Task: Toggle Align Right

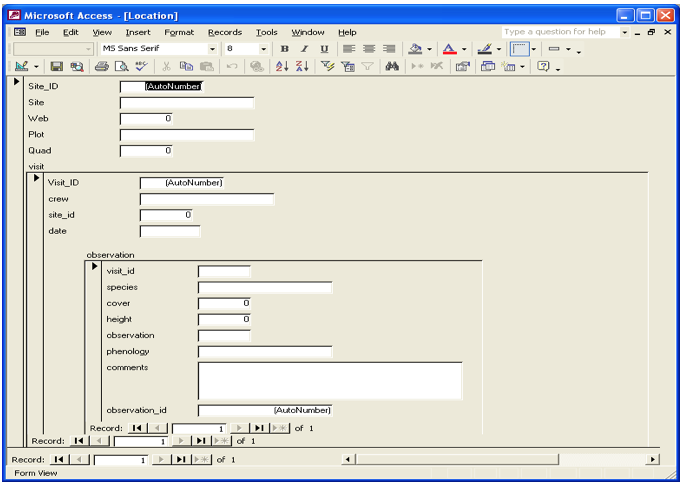Action: coord(389,49)
